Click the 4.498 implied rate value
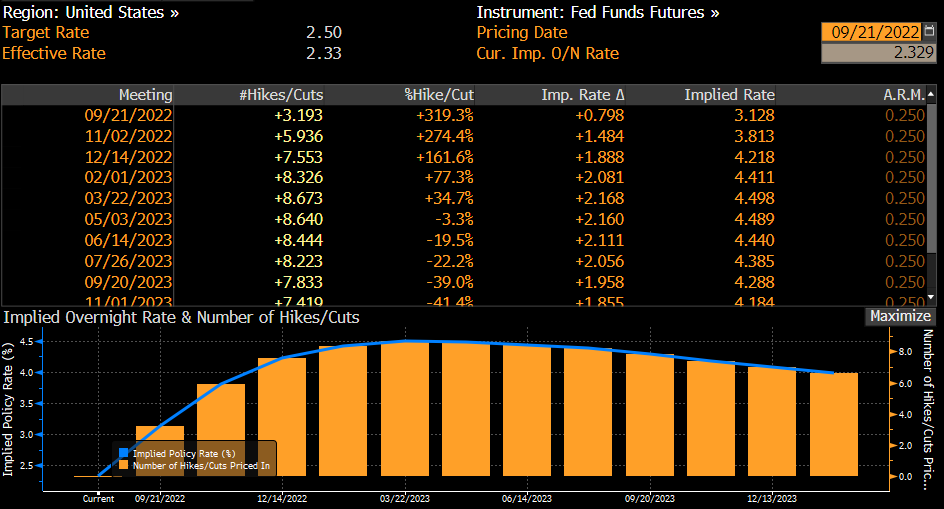944x509 pixels. click(754, 198)
